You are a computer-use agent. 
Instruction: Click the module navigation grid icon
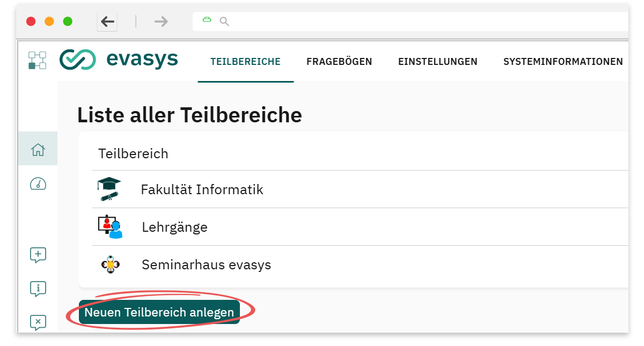[38, 60]
